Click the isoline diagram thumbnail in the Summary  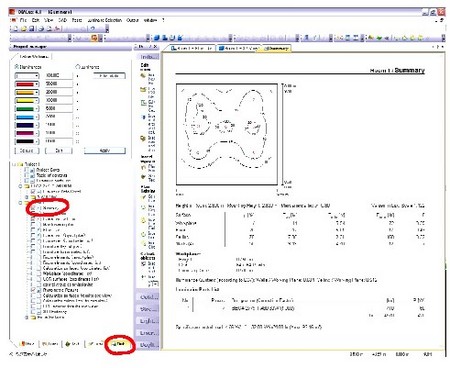[x=227, y=134]
